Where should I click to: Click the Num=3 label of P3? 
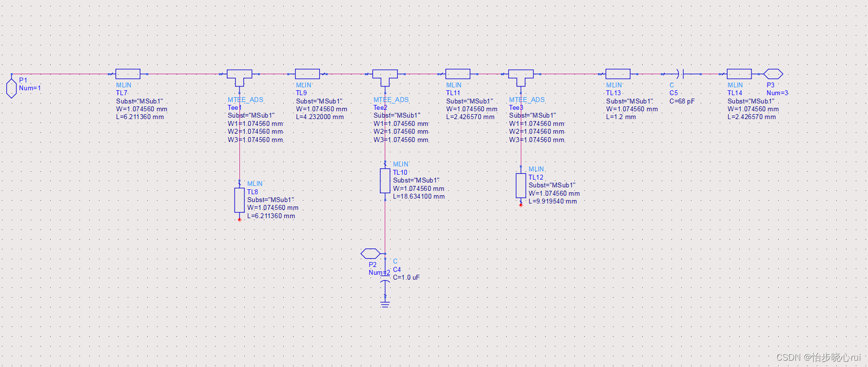pos(777,93)
